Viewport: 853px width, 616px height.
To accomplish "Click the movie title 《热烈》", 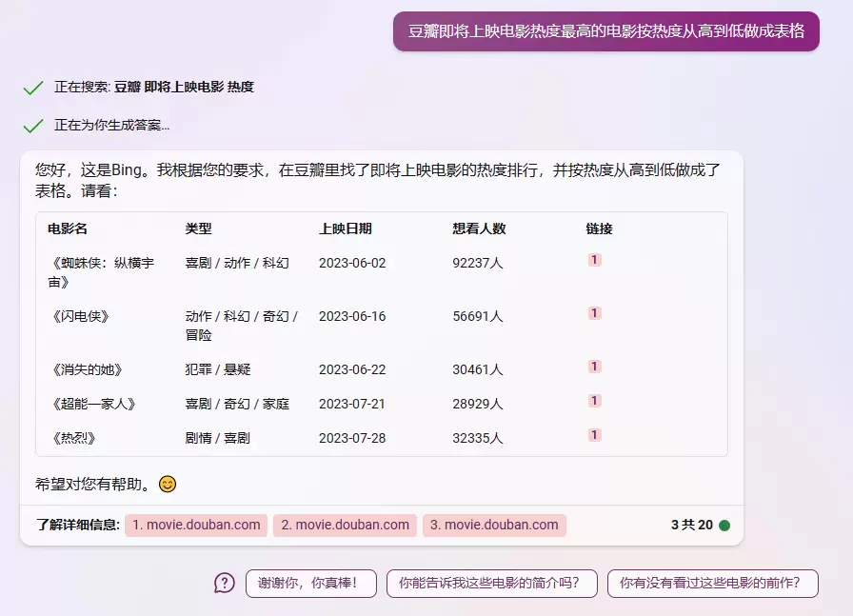I will coord(74,438).
